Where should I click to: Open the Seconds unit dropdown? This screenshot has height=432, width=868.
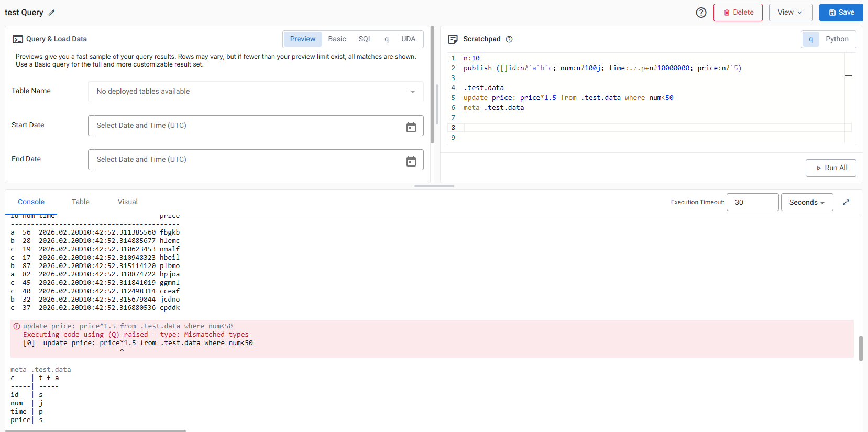[807, 202]
